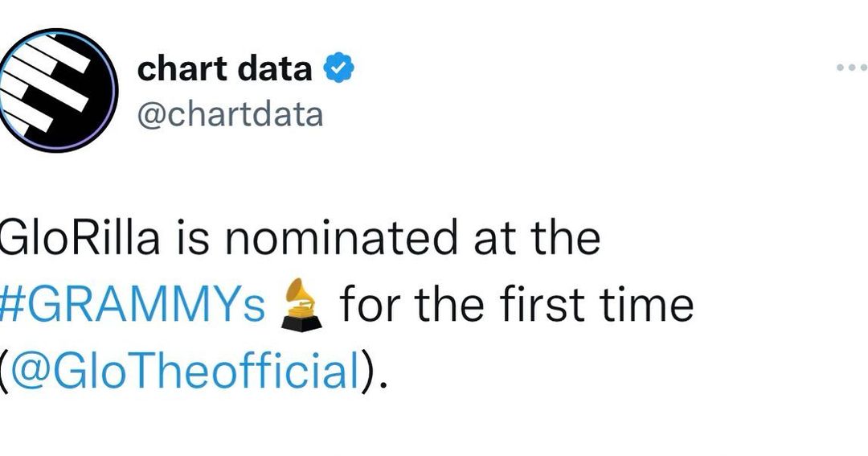Open the tweet's three-dot more options menu
This screenshot has height=456, width=868.
point(852,69)
